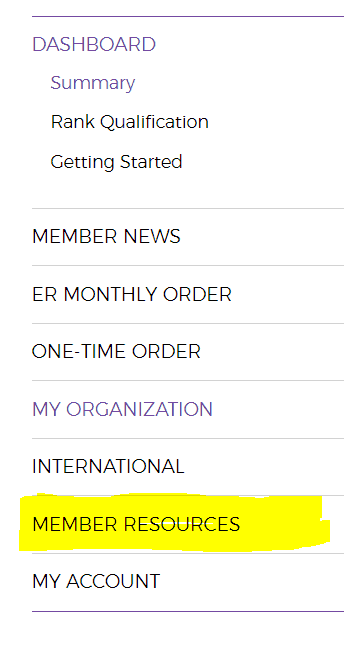The height and width of the screenshot is (647, 362).
Task: Expand the My Organization section
Action: click(122, 409)
